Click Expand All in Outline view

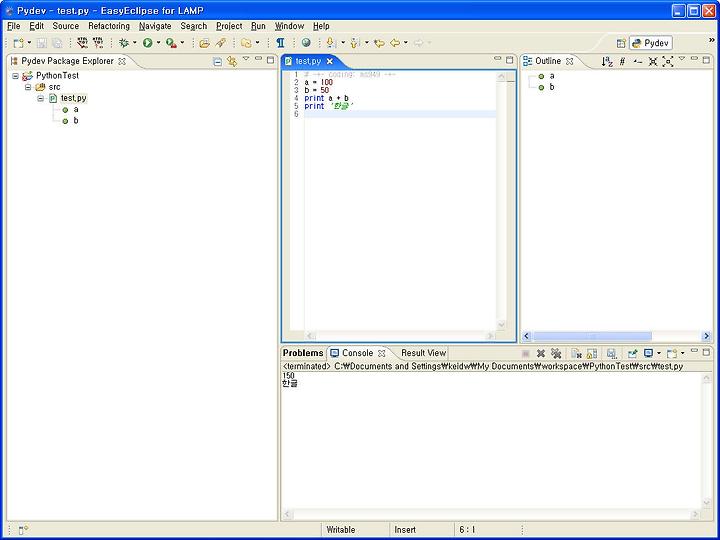(668, 62)
